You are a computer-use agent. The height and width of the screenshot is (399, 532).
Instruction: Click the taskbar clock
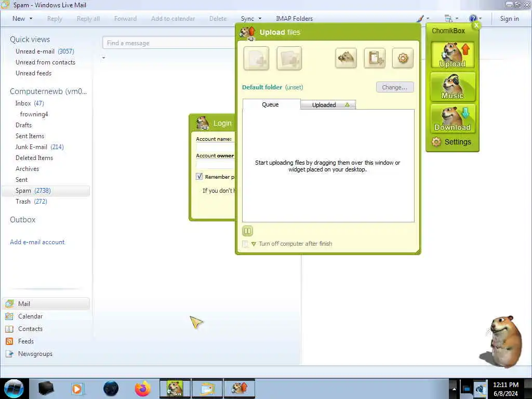click(x=506, y=389)
